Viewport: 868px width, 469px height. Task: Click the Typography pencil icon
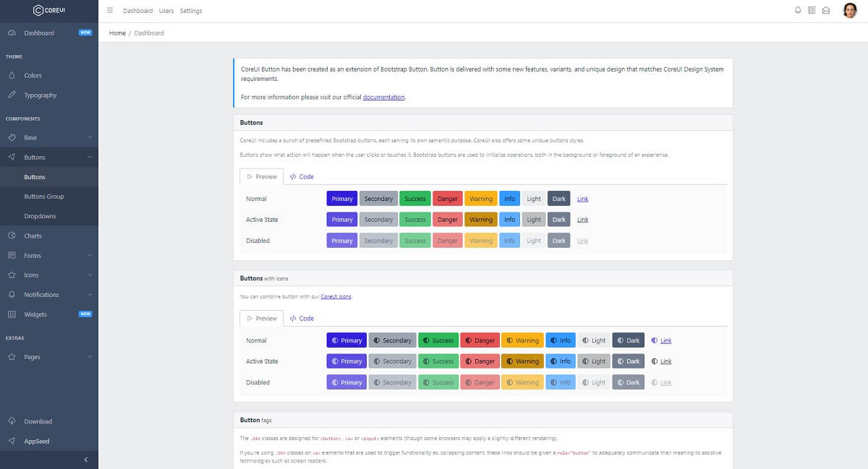(x=12, y=95)
